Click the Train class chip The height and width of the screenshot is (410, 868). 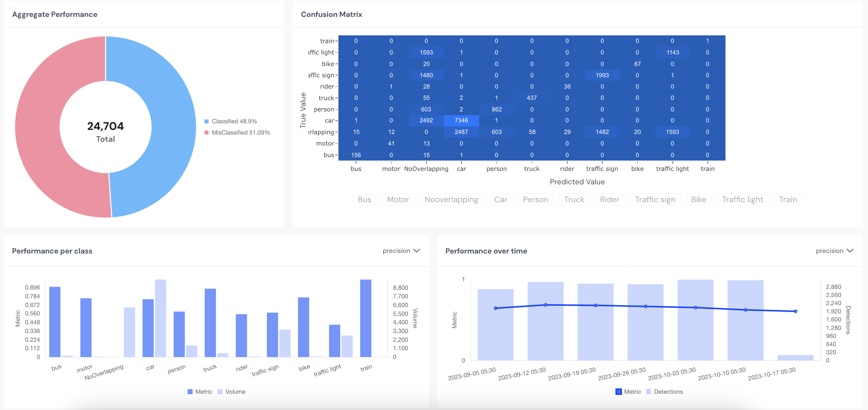(x=787, y=200)
